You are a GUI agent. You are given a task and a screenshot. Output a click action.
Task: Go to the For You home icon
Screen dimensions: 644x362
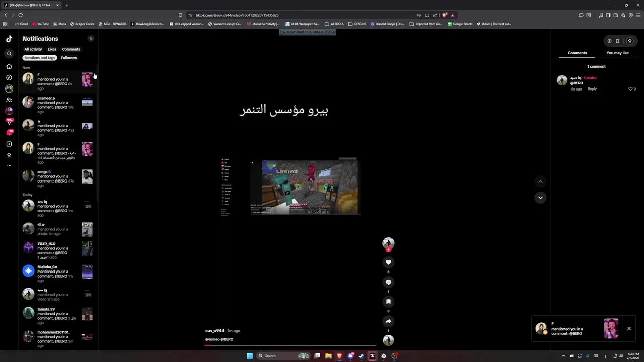click(9, 66)
